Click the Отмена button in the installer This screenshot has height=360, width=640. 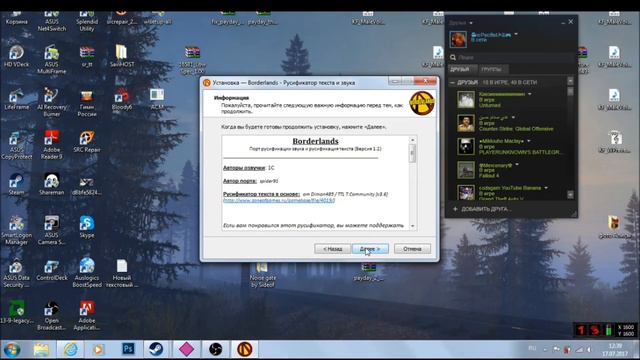pos(412,249)
